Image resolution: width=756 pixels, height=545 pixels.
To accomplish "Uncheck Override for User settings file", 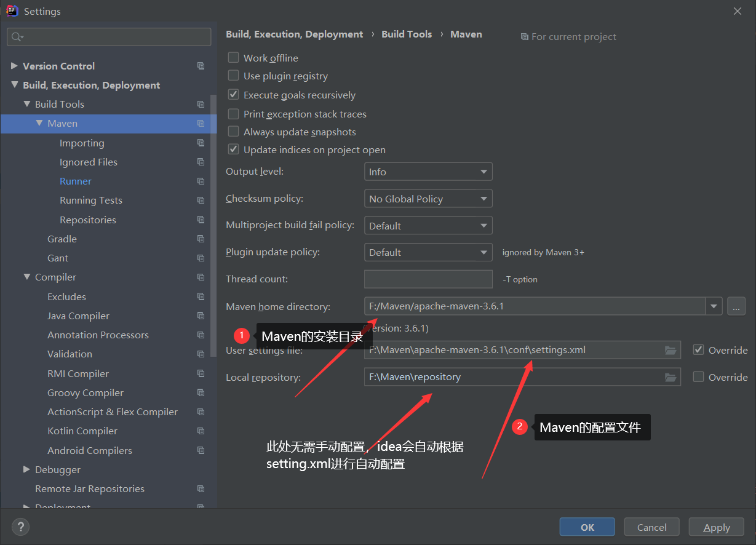I will [x=698, y=349].
